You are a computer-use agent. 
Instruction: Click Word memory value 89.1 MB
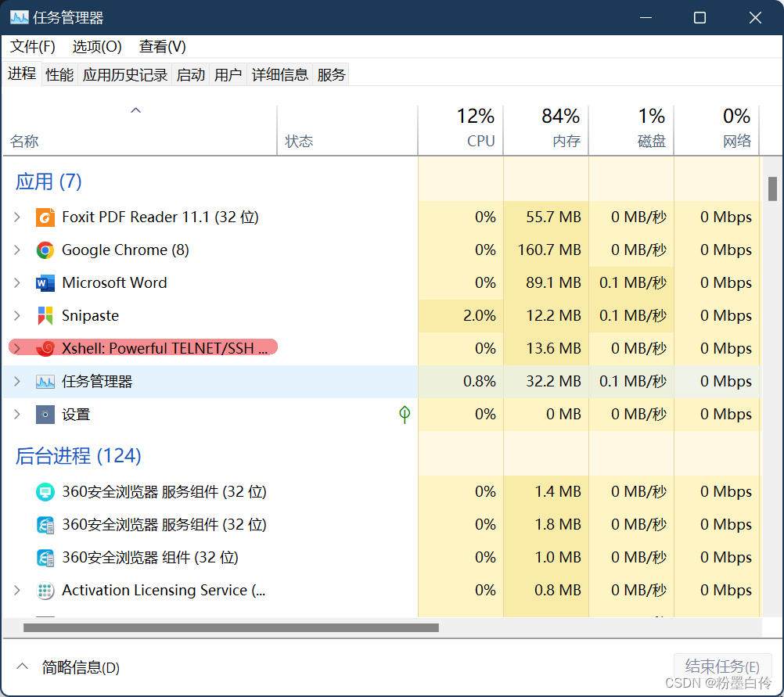coord(553,283)
